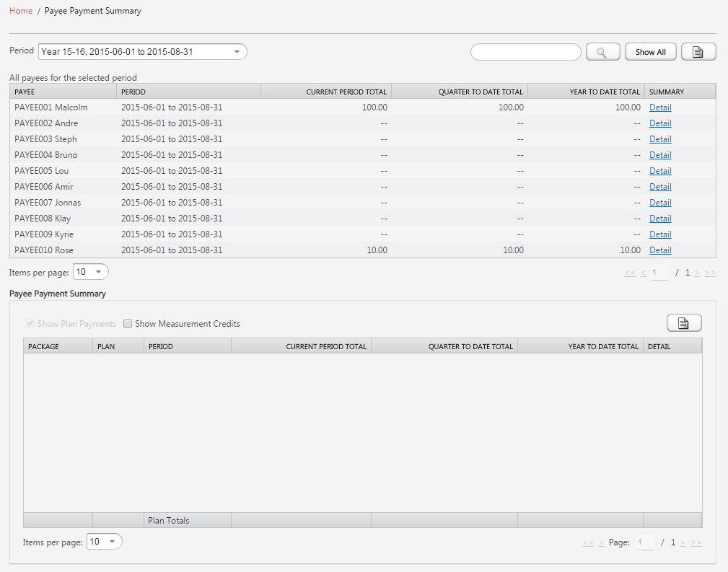Open Detail for PAYEE008 Klay
Viewport: 728px width, 572px height.
point(660,219)
